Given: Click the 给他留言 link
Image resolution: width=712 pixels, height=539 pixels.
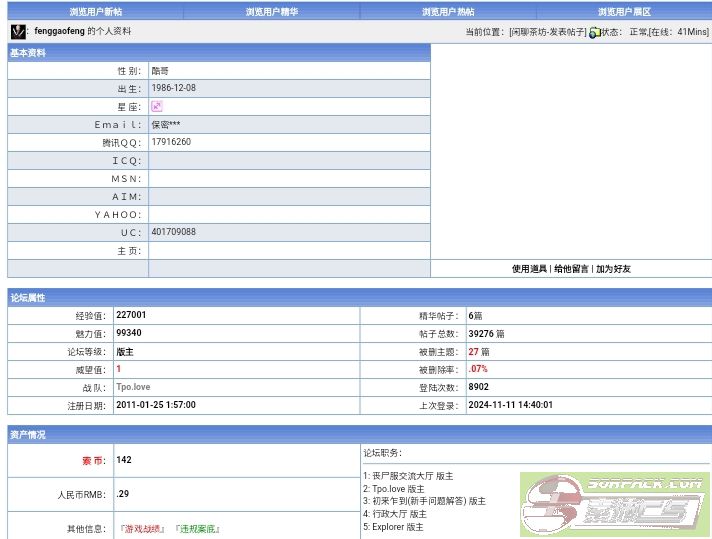Looking at the screenshot, I should coord(572,269).
